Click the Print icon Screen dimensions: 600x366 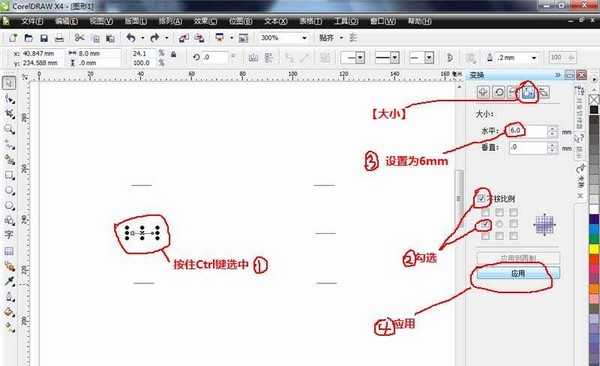(59, 38)
